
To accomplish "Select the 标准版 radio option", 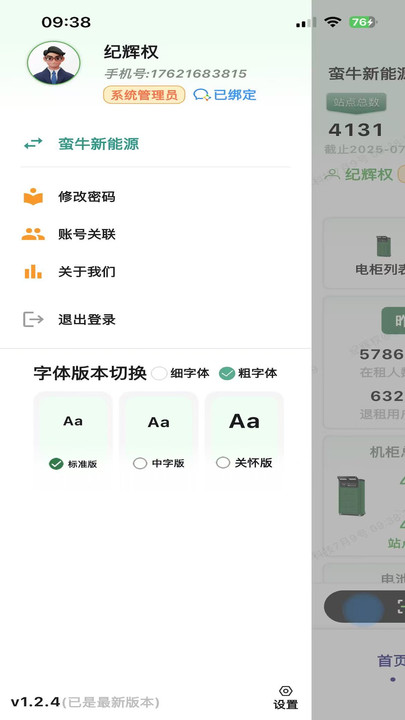I will pos(56,464).
